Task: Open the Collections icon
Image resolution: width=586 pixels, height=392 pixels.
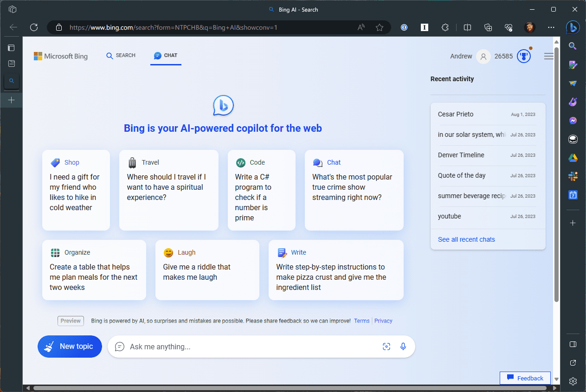Action: click(x=488, y=27)
